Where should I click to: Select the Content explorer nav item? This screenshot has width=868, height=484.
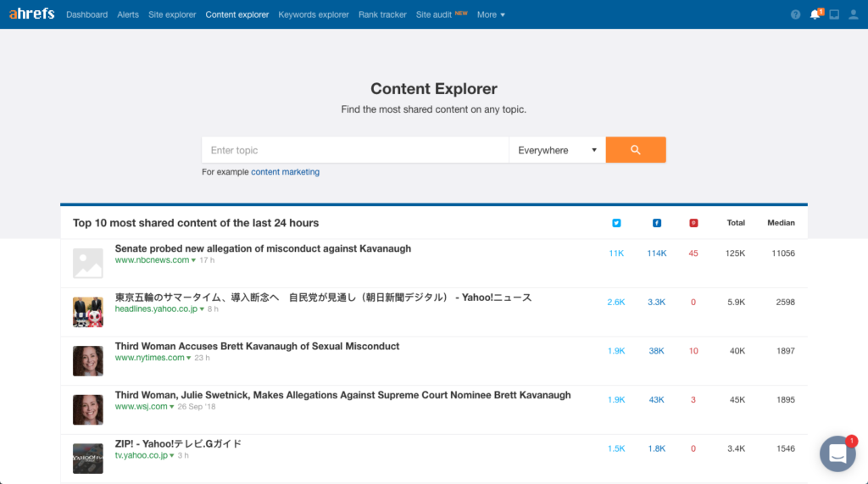(x=237, y=15)
